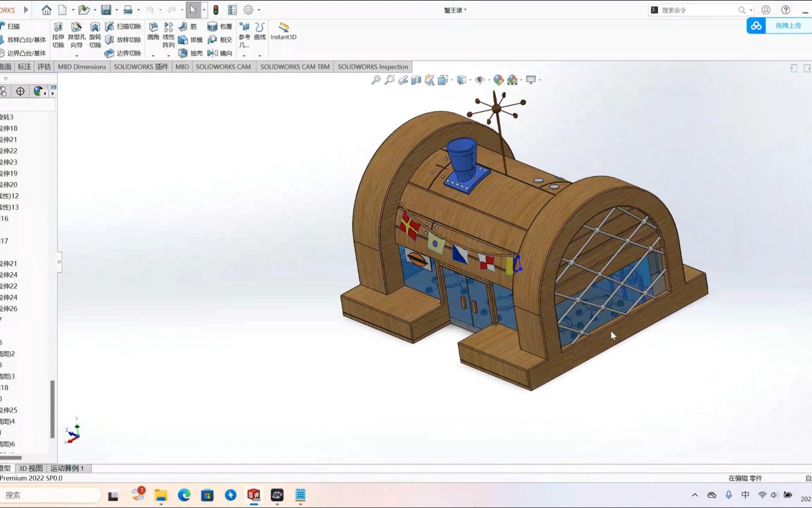Open Apply Scene icon
The height and width of the screenshot is (508, 812).
click(512, 80)
